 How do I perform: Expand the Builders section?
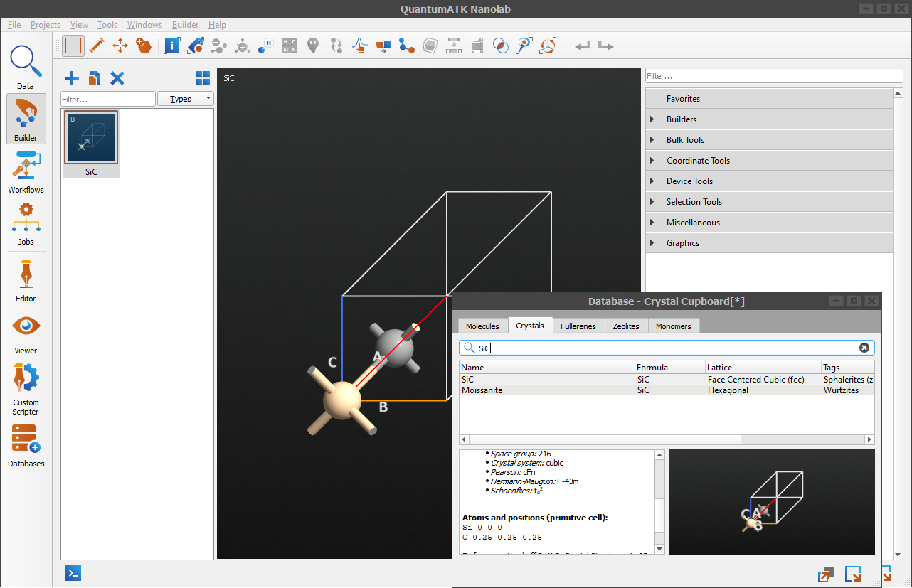click(x=769, y=119)
